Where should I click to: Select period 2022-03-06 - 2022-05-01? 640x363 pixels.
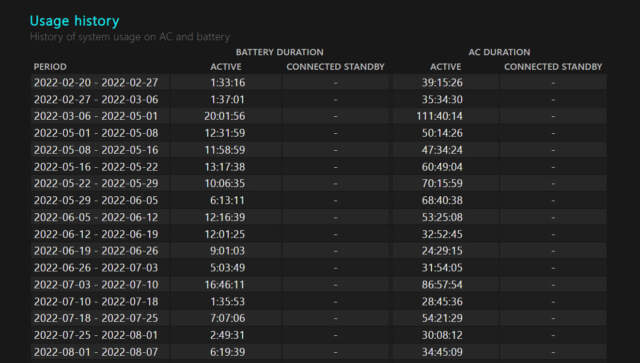pyautogui.click(x=96, y=116)
